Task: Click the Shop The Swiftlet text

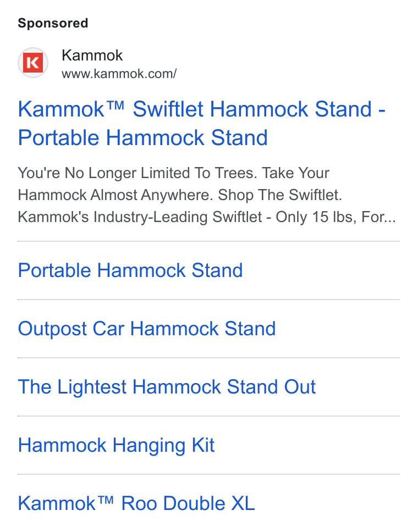Action: point(280,195)
